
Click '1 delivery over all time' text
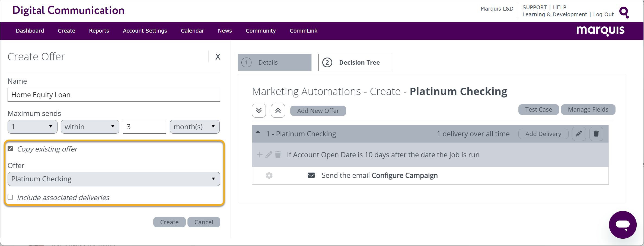tap(473, 134)
